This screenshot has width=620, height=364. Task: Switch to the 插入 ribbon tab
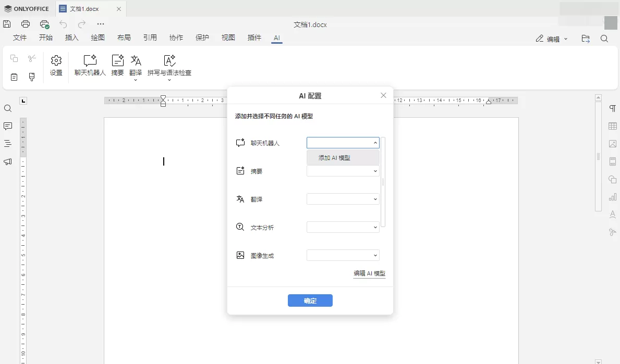point(71,37)
